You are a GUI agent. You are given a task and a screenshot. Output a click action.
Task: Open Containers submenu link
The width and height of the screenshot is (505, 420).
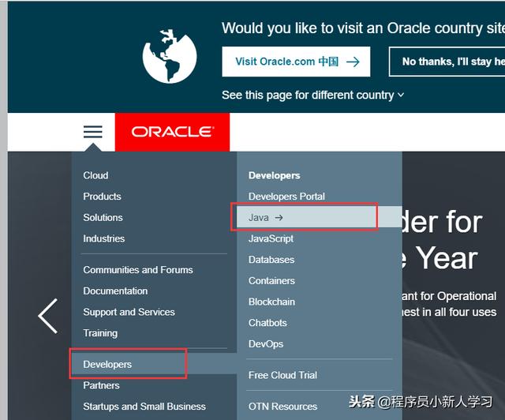(x=271, y=281)
